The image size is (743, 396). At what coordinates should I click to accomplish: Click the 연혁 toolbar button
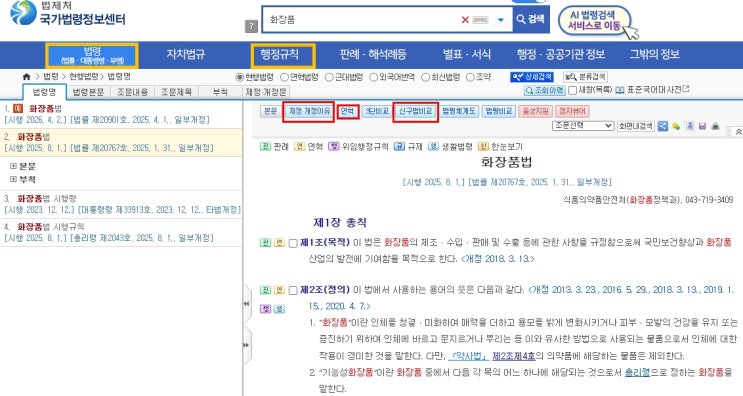(x=347, y=111)
